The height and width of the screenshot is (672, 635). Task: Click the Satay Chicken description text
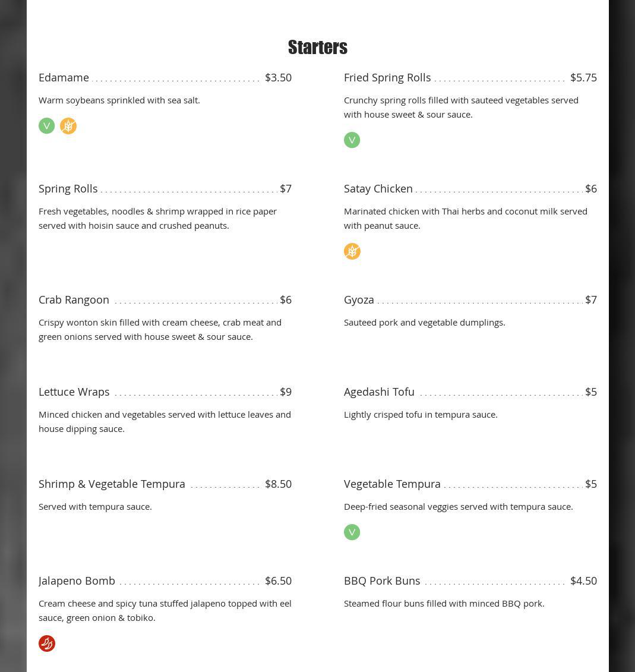pyautogui.click(x=465, y=218)
